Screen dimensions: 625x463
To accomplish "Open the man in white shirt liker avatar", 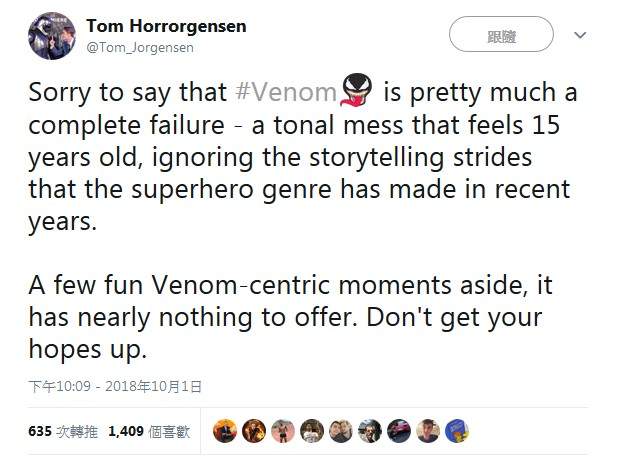I will pyautogui.click(x=312, y=431).
